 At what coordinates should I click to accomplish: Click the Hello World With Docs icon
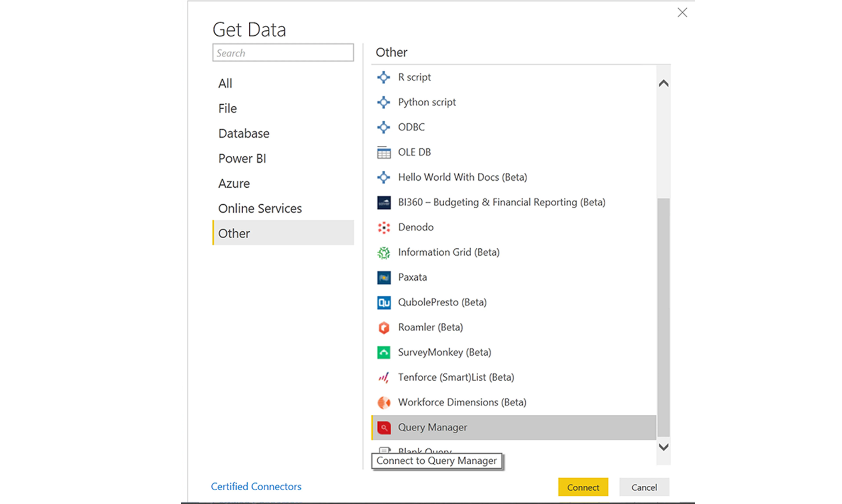(384, 177)
